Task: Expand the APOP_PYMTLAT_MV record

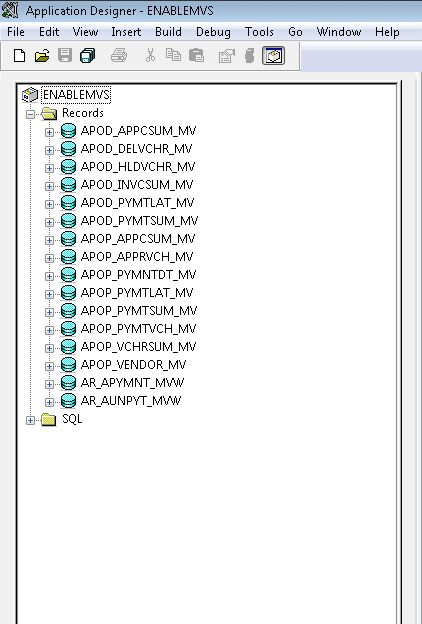Action: (49, 294)
